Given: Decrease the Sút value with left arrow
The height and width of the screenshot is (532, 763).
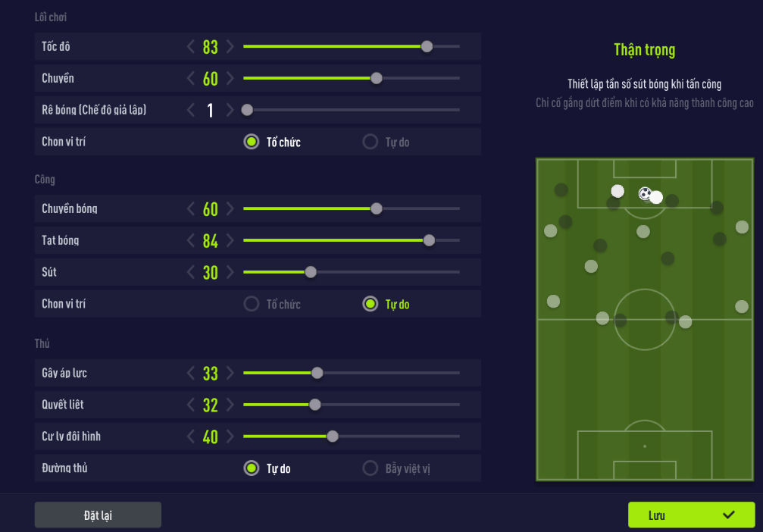Looking at the screenshot, I should (x=191, y=273).
